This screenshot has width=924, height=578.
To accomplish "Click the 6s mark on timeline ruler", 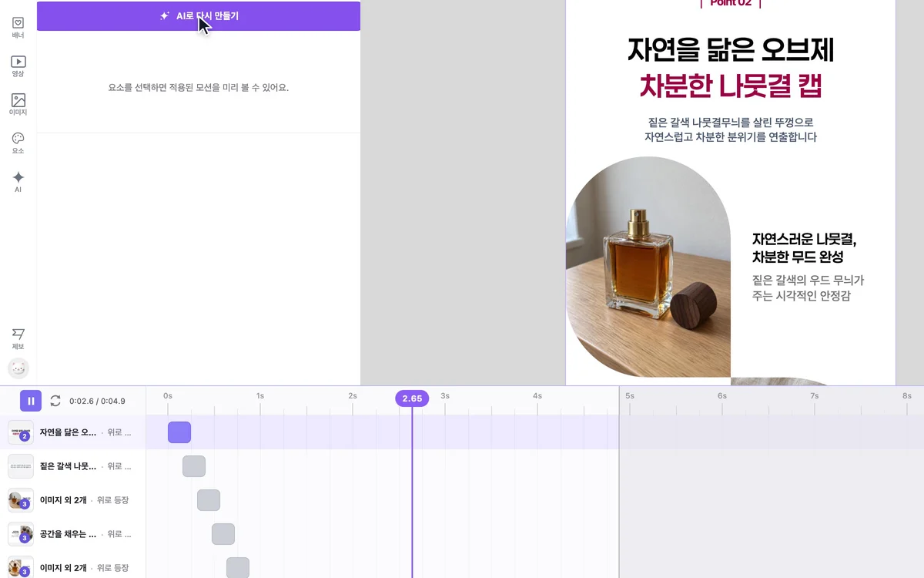I will (722, 395).
